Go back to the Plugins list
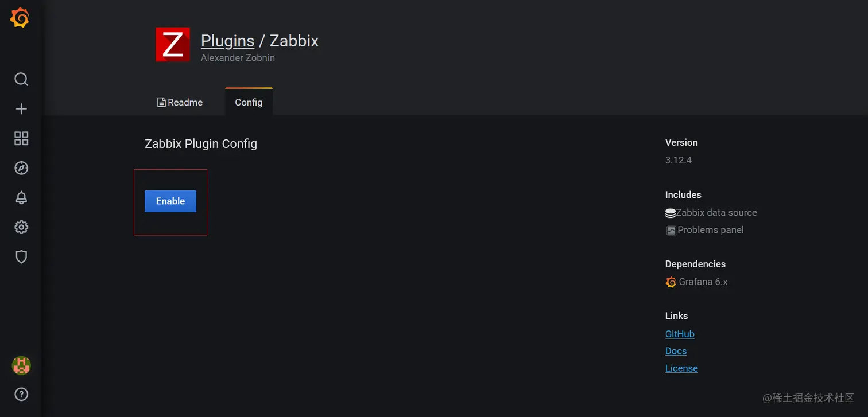Image resolution: width=868 pixels, height=417 pixels. [227, 40]
